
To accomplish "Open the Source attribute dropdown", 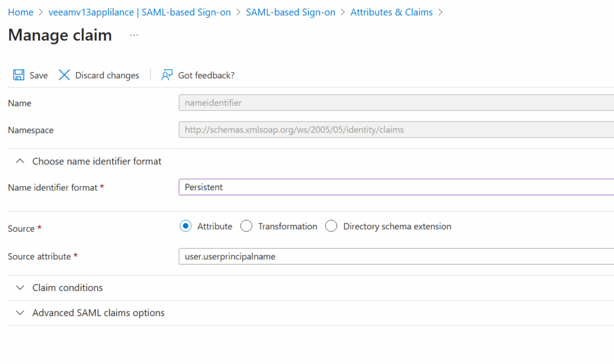I will pyautogui.click(x=396, y=256).
